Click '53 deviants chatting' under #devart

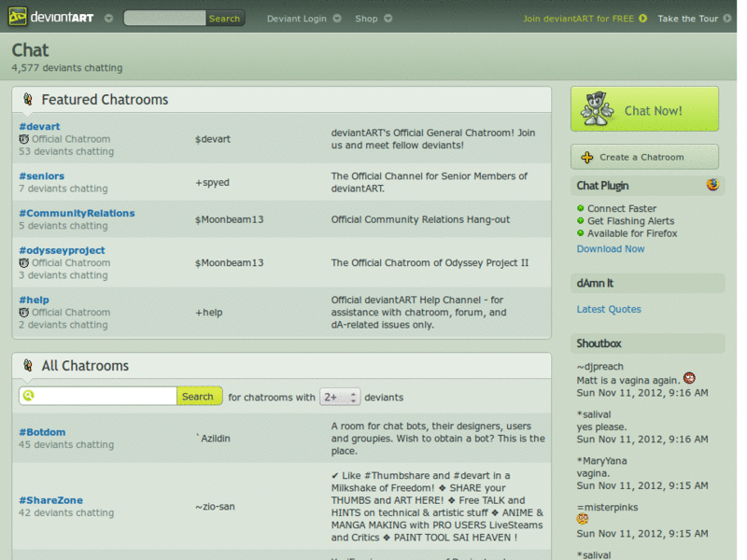(x=66, y=151)
